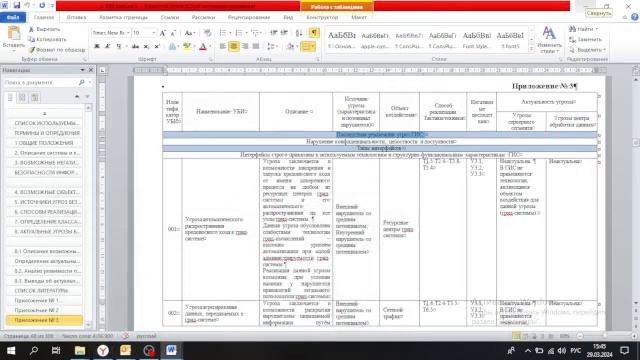Open Изменить стили change styles

point(549,40)
